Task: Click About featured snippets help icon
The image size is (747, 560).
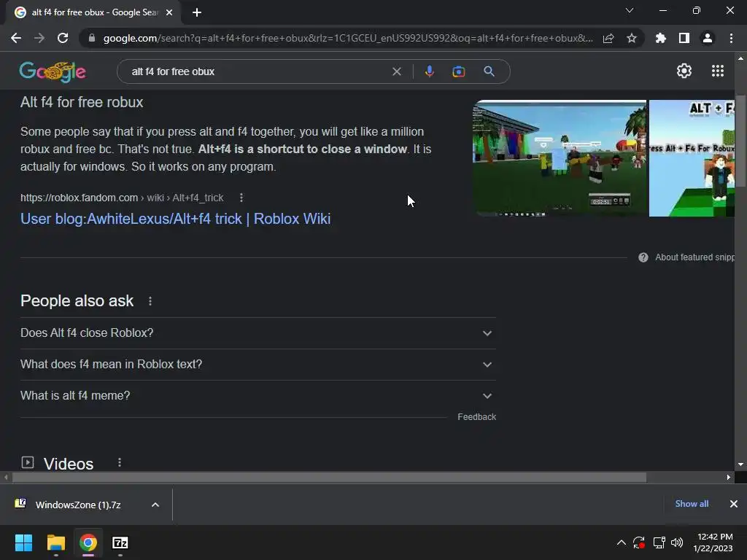Action: [x=643, y=257]
